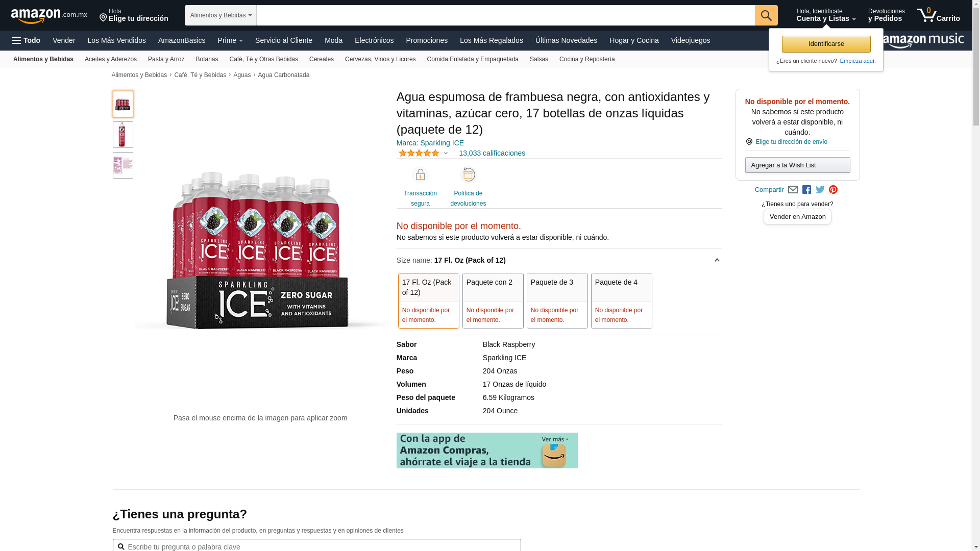Open Cervezas, Vinos y Licores category
The image size is (980, 551).
[x=380, y=59]
